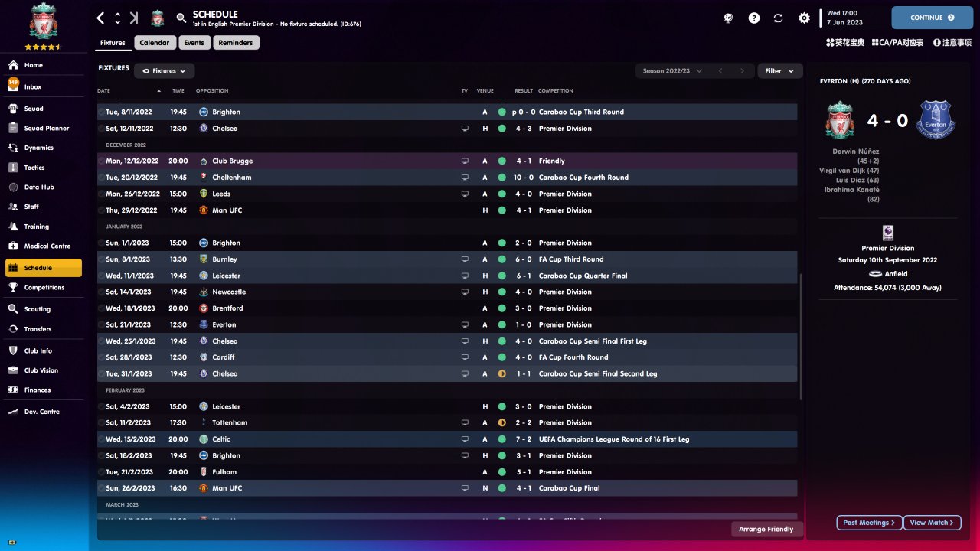Go to Medical Centre in sidebar
The height and width of the screenshot is (551, 980).
point(47,246)
